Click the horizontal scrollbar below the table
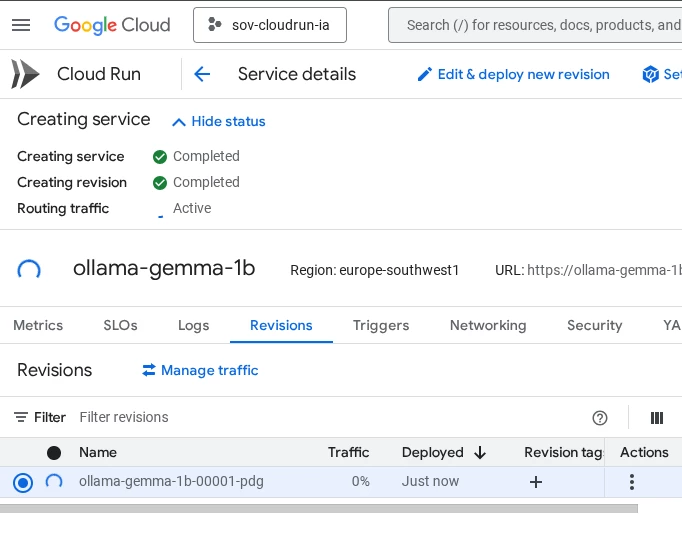This screenshot has height=540, width=682. [318, 508]
